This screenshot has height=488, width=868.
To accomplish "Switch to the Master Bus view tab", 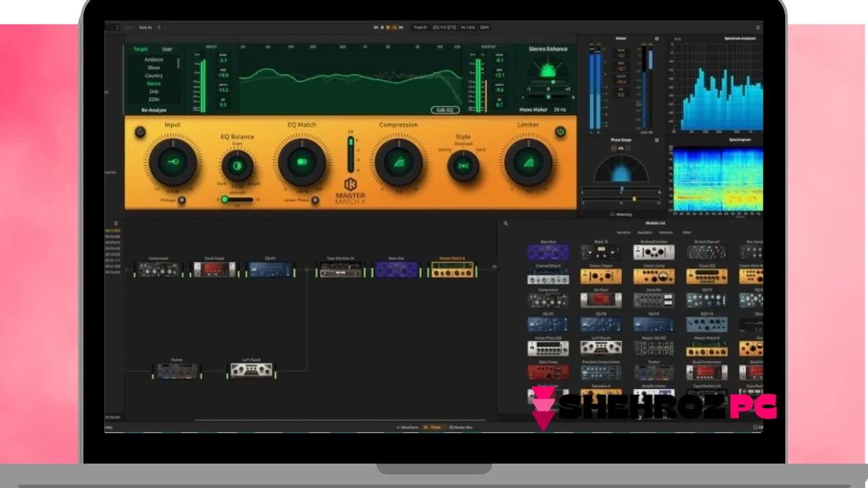I will pos(461,427).
